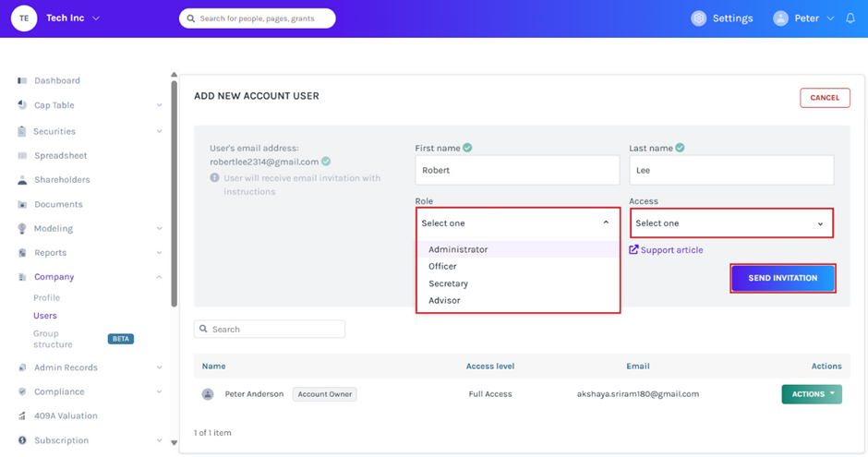The width and height of the screenshot is (868, 457).
Task: Click the Documents folder icon
Action: [x=22, y=204]
